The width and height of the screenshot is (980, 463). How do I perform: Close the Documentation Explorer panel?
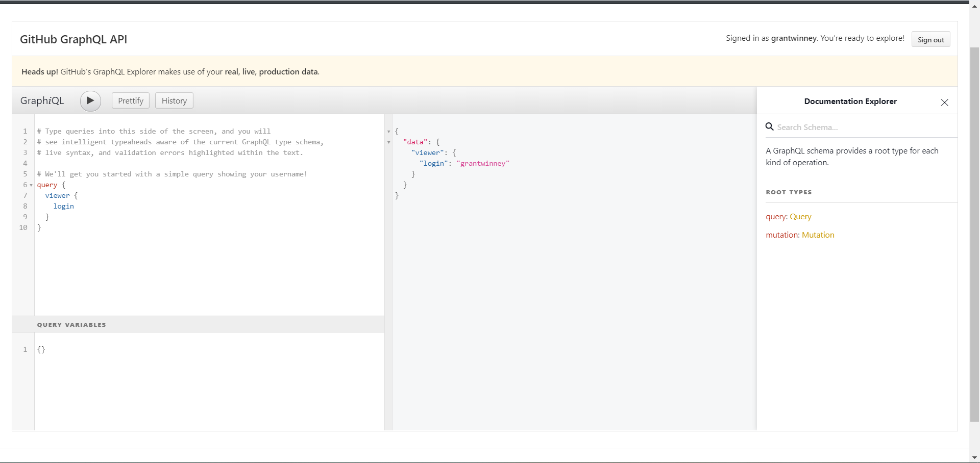click(x=944, y=102)
